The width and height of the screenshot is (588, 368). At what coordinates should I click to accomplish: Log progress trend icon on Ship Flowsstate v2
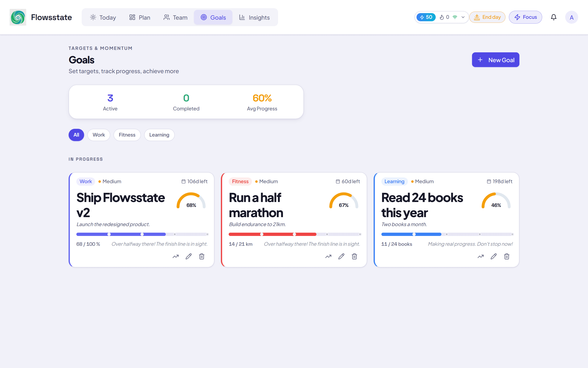click(x=176, y=256)
